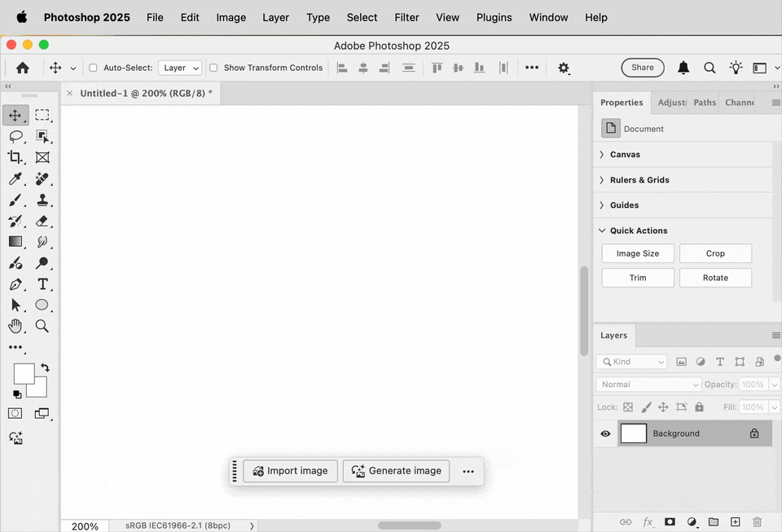
Task: Open the Normal blend mode dropdown
Action: [648, 385]
